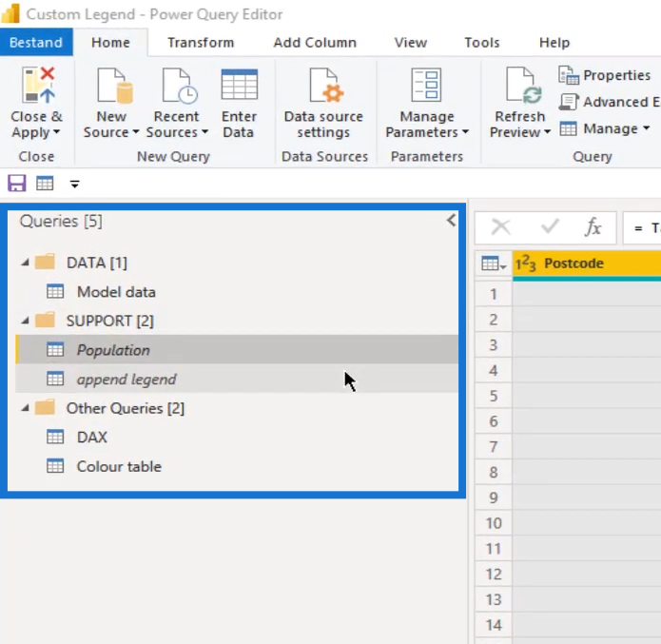The width and height of the screenshot is (661, 644).
Task: Expand the Recent Sources dropdown
Action: 204,132
